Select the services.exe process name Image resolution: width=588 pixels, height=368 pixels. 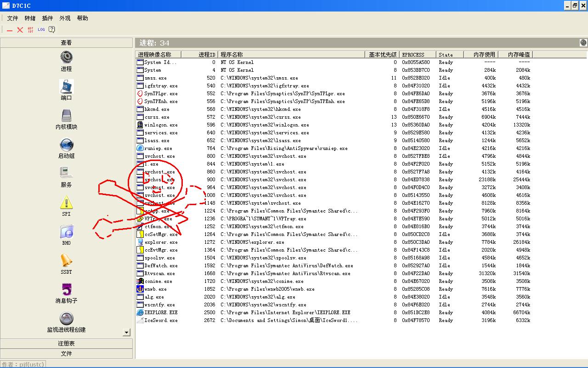[x=161, y=132]
